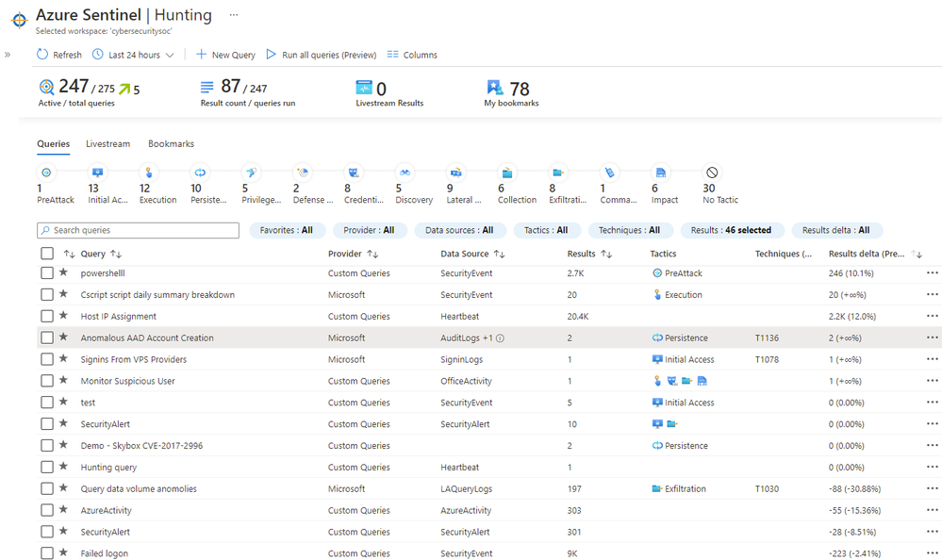Check the Demo - Skybox CVE-2017-2996 checkbox

coord(47,446)
